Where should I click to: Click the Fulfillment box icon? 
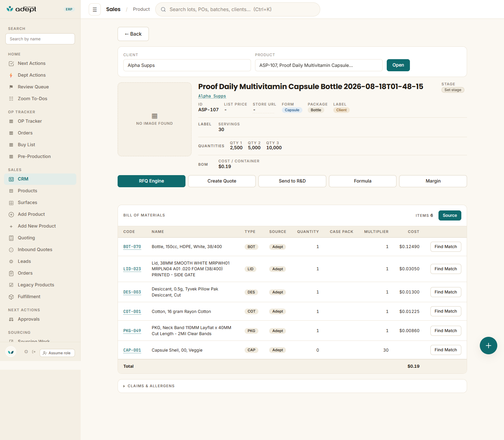coord(11,297)
